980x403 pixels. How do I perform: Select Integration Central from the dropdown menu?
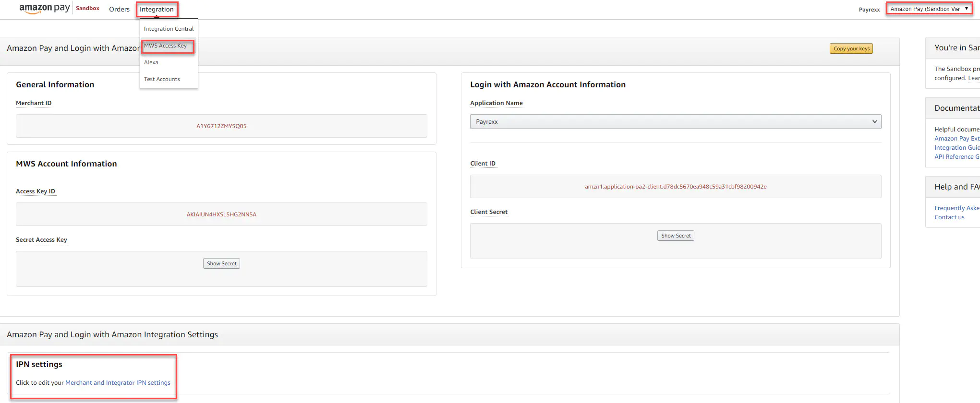tap(169, 29)
